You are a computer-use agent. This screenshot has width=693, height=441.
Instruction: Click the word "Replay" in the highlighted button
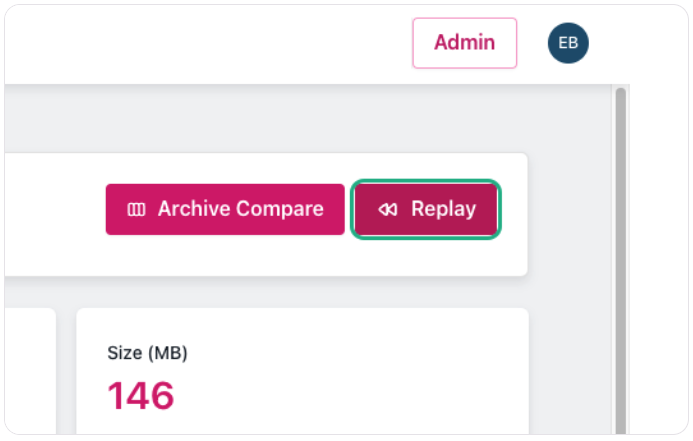[x=443, y=209]
